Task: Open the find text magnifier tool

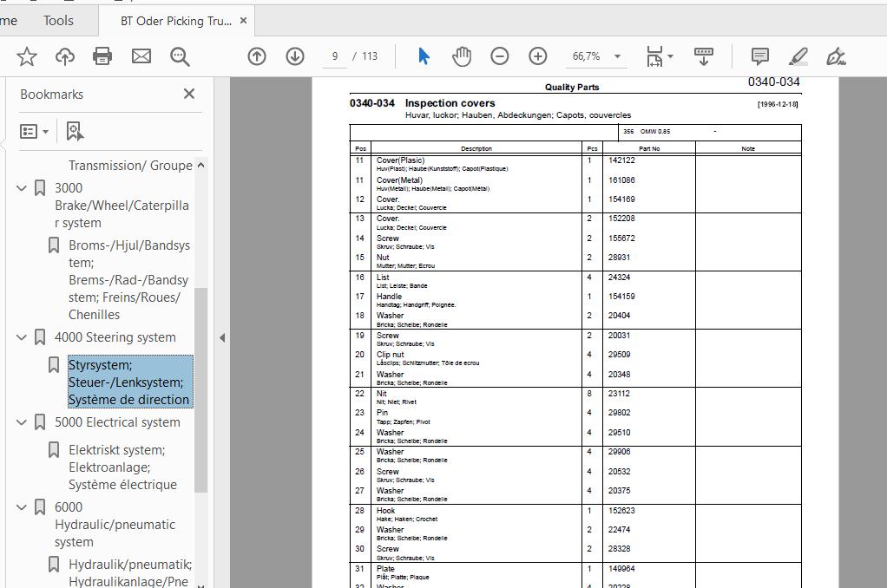Action: 180,56
